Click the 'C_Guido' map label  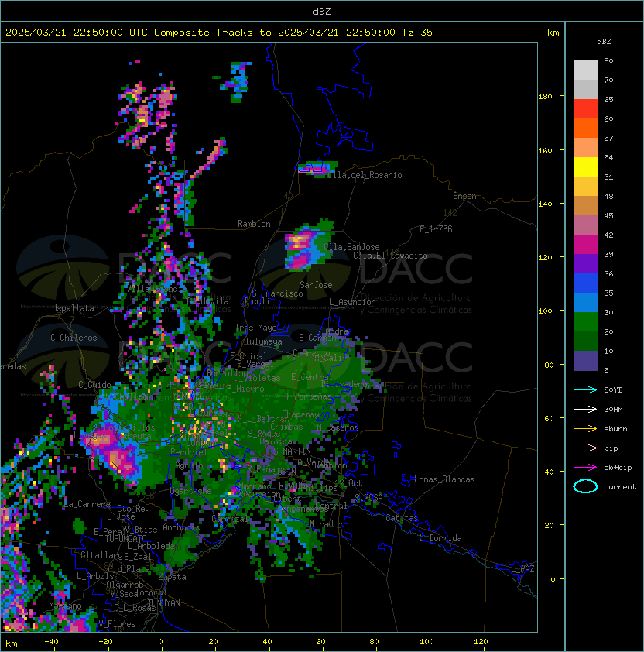94,385
